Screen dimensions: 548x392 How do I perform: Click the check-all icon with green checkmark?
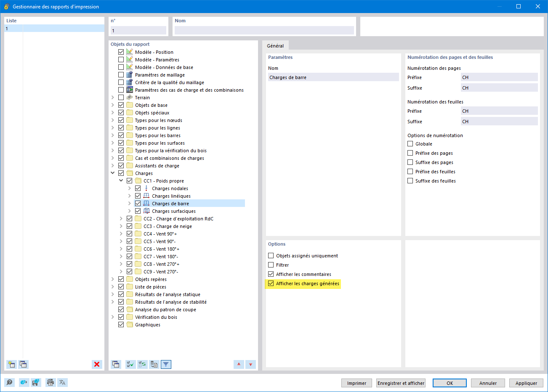pos(130,364)
